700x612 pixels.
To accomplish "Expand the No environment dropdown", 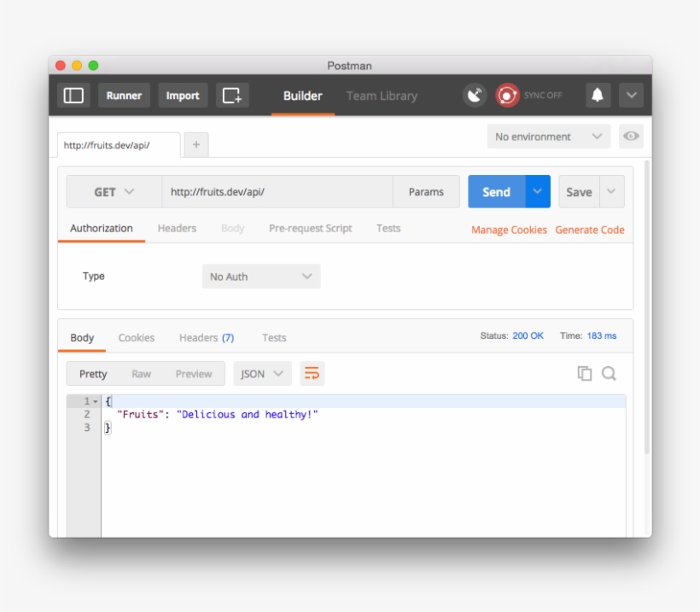I will pos(549,137).
